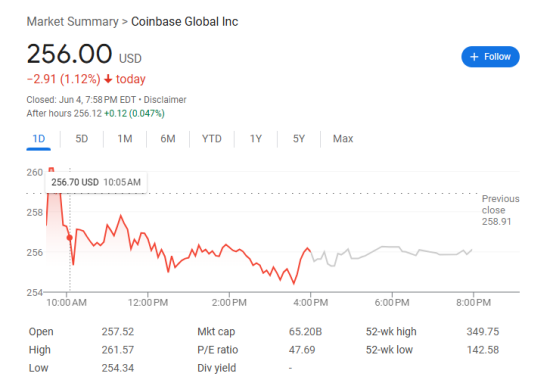Open the 5Y chart view

coord(299,139)
